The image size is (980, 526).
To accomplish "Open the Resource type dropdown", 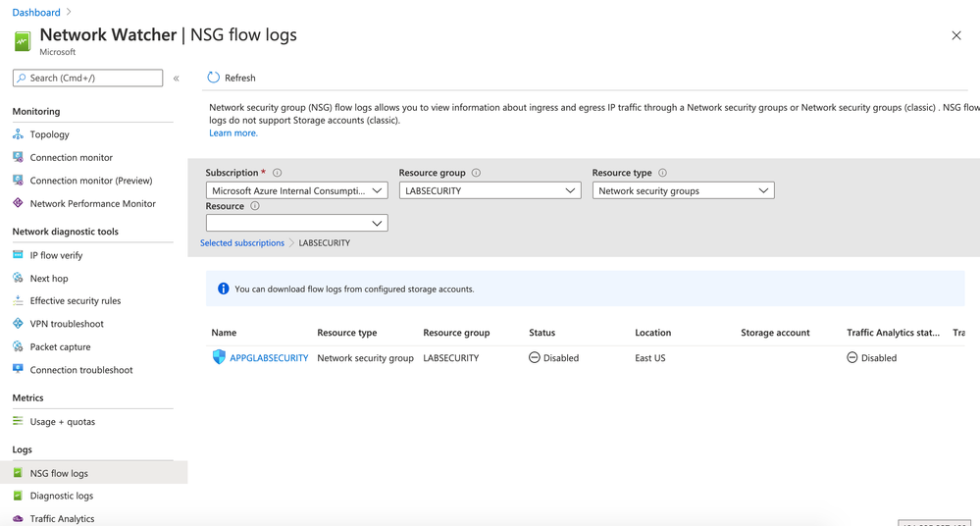I will point(683,190).
